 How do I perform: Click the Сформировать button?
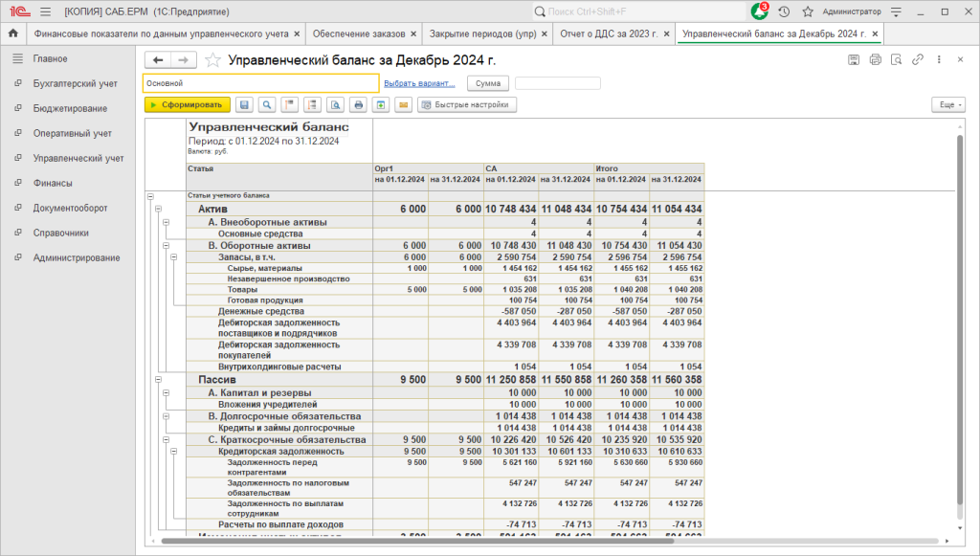tap(188, 105)
